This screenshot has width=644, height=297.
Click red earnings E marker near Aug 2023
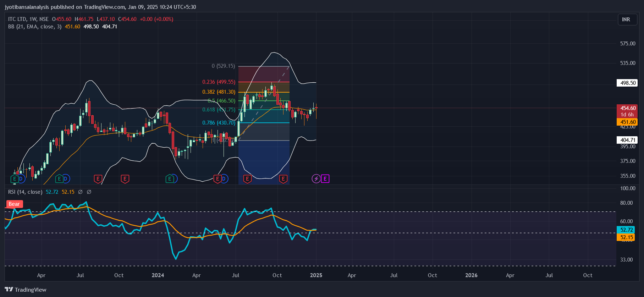(98, 179)
